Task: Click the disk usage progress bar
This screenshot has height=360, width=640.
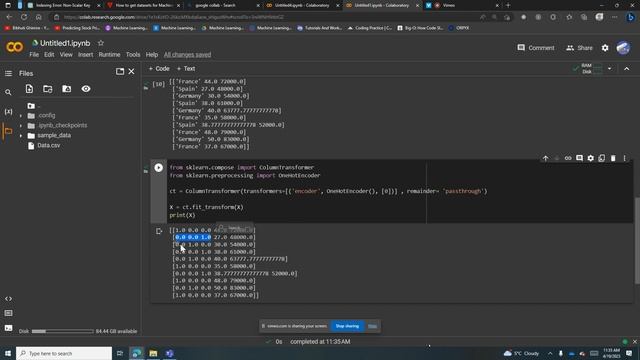Action: click(62, 331)
